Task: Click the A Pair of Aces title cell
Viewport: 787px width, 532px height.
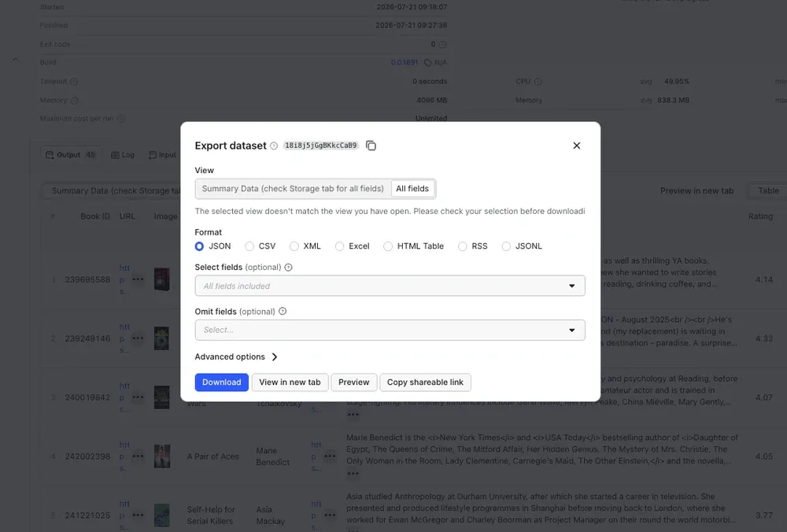Action: (212, 456)
